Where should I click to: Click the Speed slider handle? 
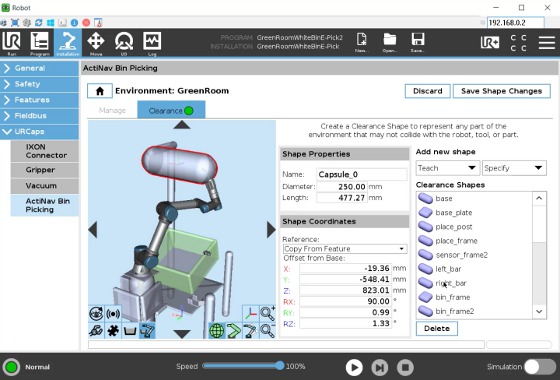pyautogui.click(x=280, y=366)
